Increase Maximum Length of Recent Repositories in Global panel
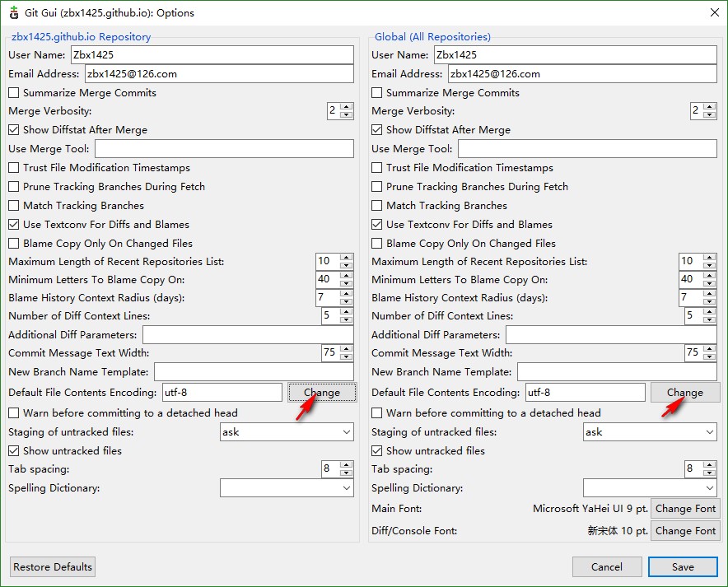This screenshot has height=587, width=728. tap(709, 258)
